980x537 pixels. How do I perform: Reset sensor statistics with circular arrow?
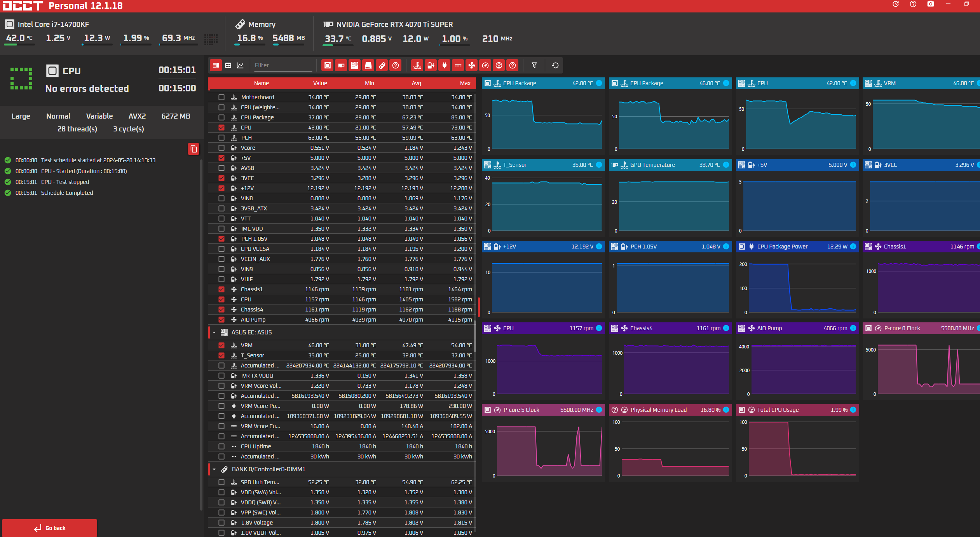pyautogui.click(x=555, y=65)
